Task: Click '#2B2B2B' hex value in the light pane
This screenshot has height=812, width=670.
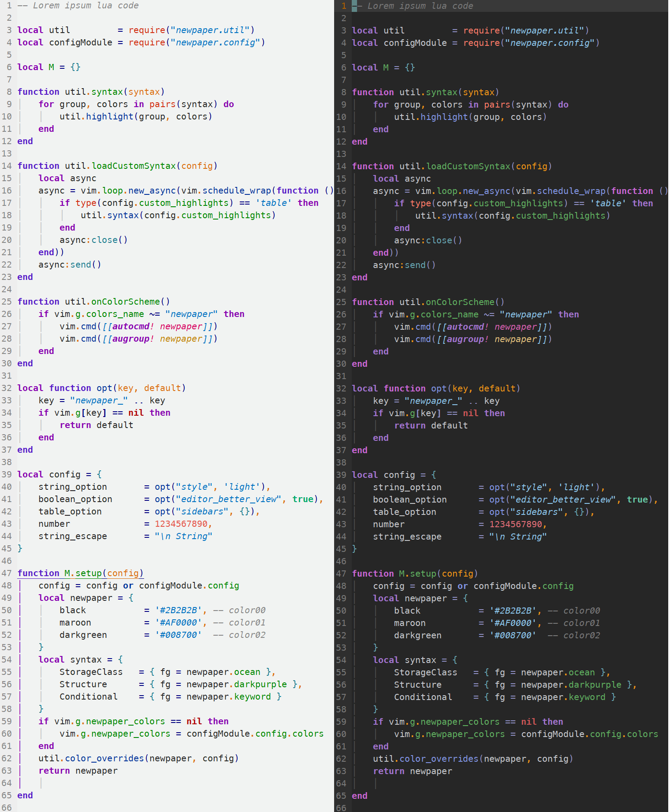Action: tap(179, 610)
